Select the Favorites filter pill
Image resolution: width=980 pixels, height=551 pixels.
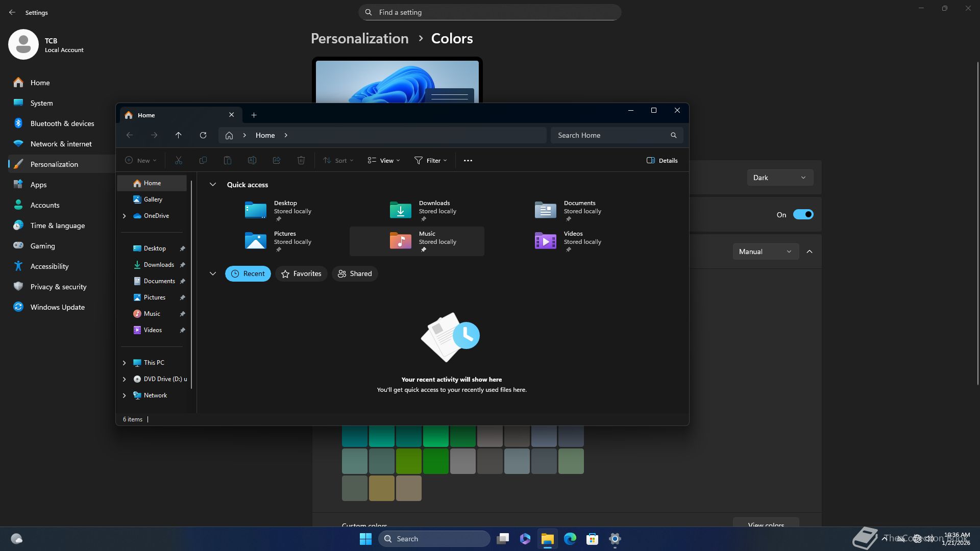pyautogui.click(x=301, y=274)
